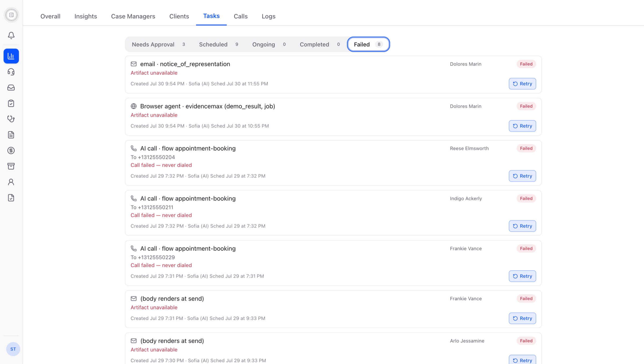Retry the call to +13125550204

pyautogui.click(x=522, y=176)
